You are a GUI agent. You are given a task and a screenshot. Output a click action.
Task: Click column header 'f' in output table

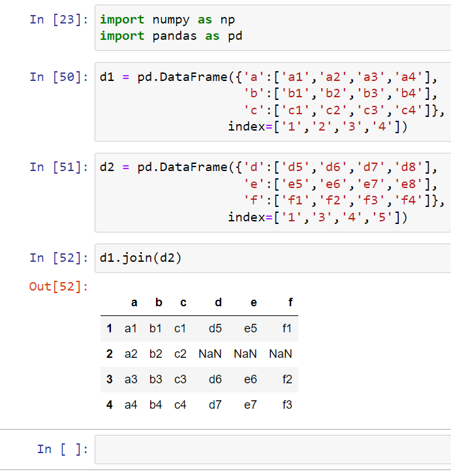(x=290, y=303)
